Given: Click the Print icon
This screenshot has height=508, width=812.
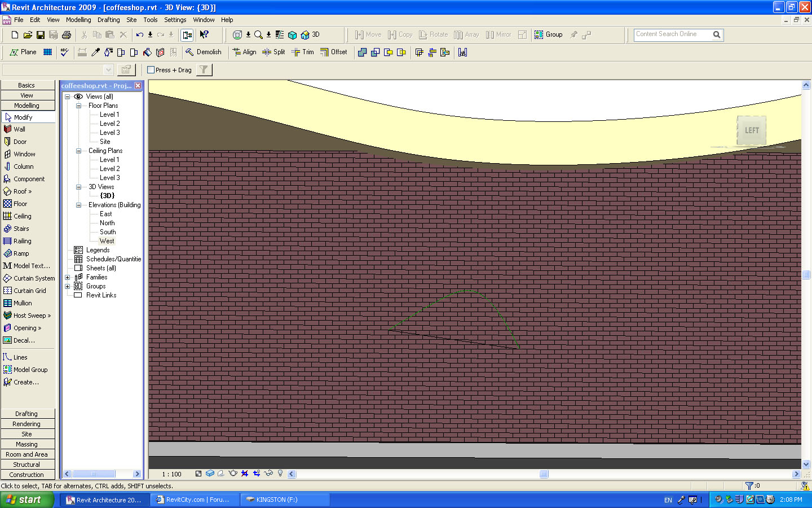Looking at the screenshot, I should 67,35.
